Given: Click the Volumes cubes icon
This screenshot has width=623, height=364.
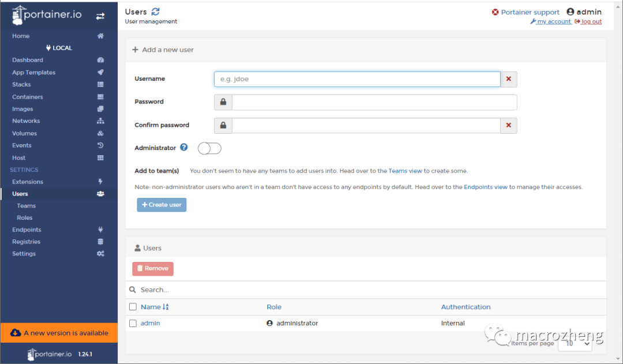Looking at the screenshot, I should (x=100, y=133).
